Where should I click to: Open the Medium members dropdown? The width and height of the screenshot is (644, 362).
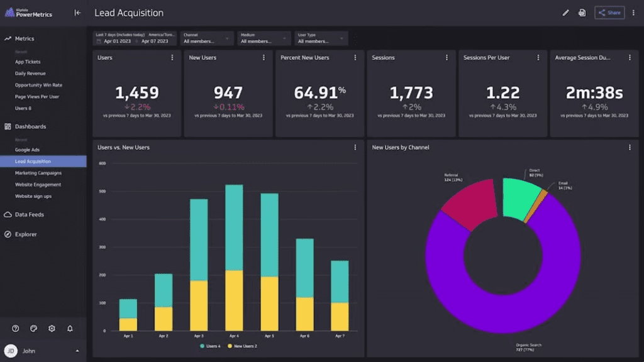(x=264, y=38)
